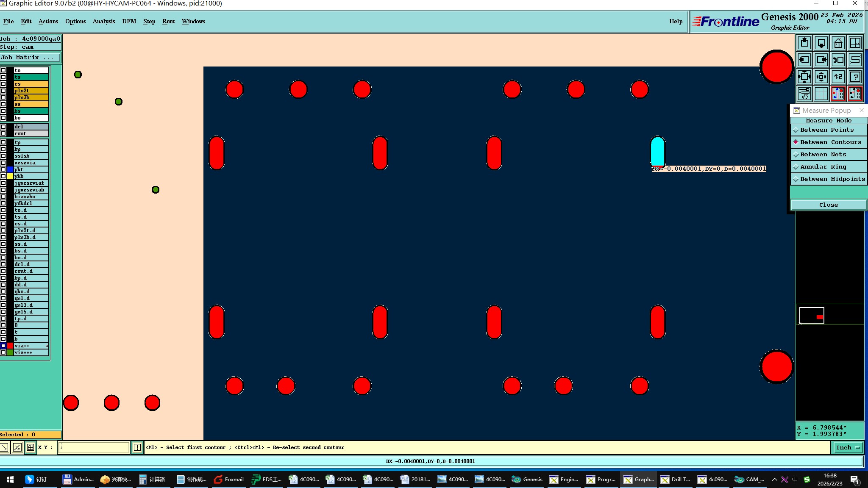Click the previous view undo-zoom icon
This screenshot has width=868, height=488.
[x=838, y=60]
